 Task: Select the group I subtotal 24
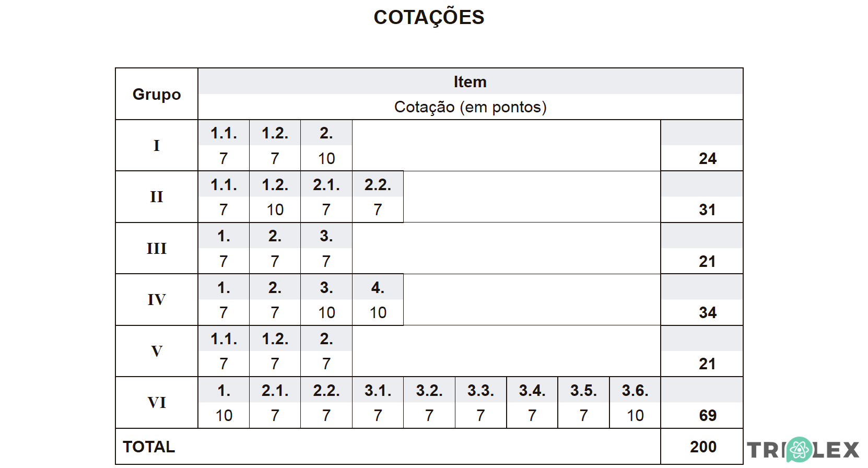coord(708,158)
